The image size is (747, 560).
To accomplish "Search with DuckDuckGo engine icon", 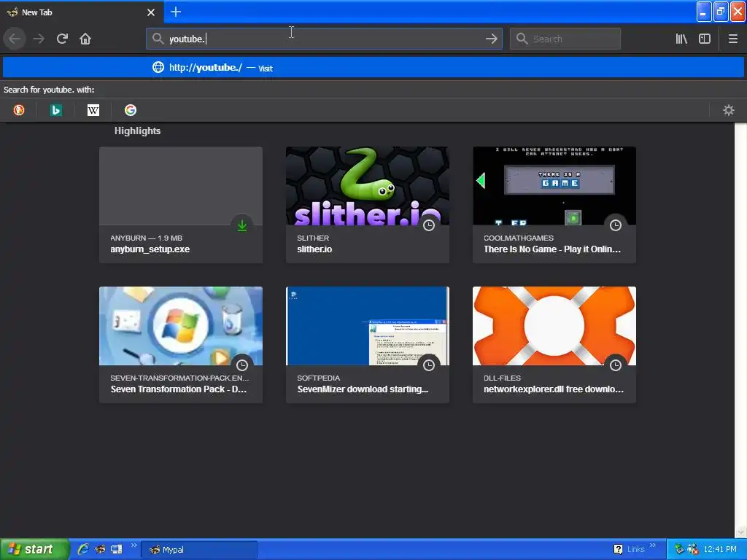I will (x=18, y=110).
